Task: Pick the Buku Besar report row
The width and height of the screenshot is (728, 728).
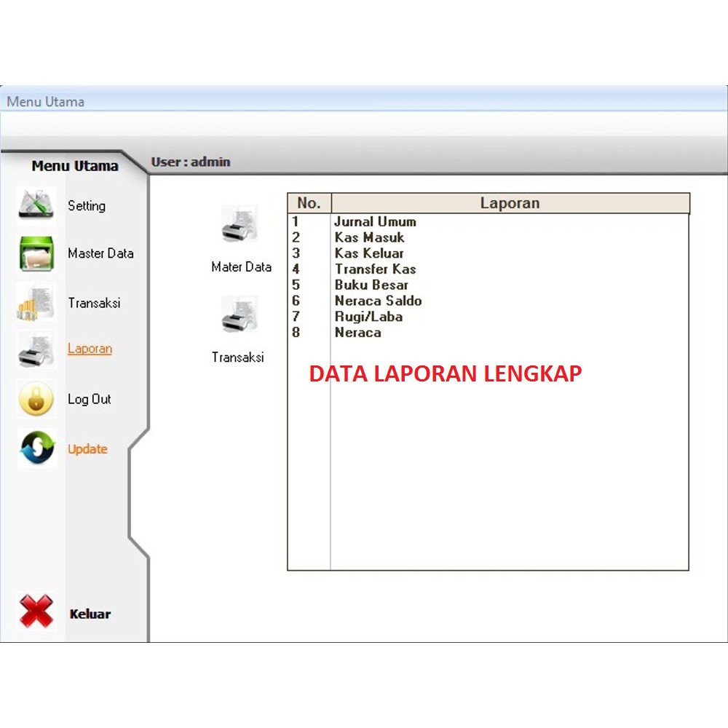Action: tap(371, 285)
